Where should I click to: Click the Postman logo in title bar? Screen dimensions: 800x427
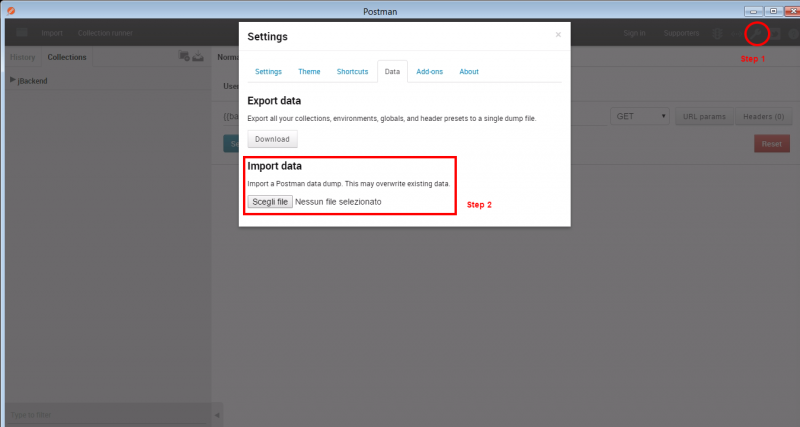[x=11, y=11]
